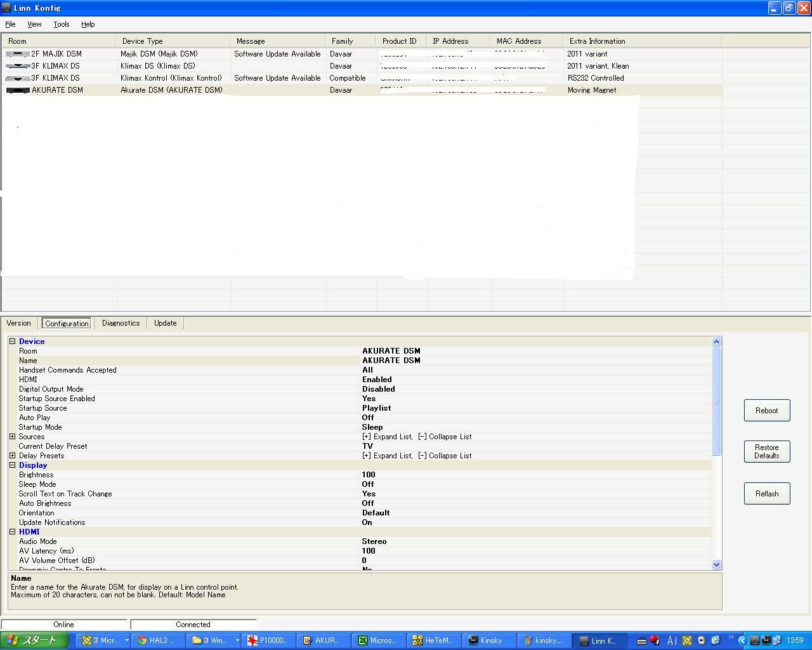Click the Reboot button
812x650 pixels.
pyautogui.click(x=767, y=411)
